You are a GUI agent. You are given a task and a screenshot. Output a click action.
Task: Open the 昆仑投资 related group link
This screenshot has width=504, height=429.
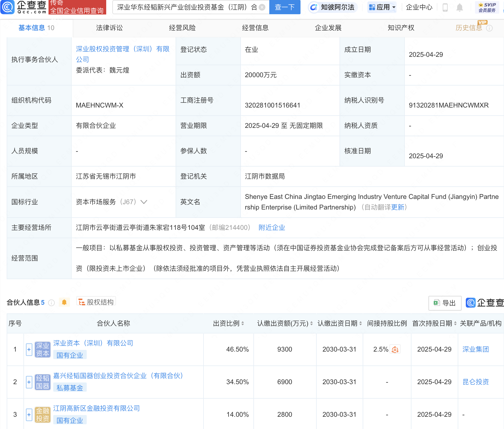[476, 382]
